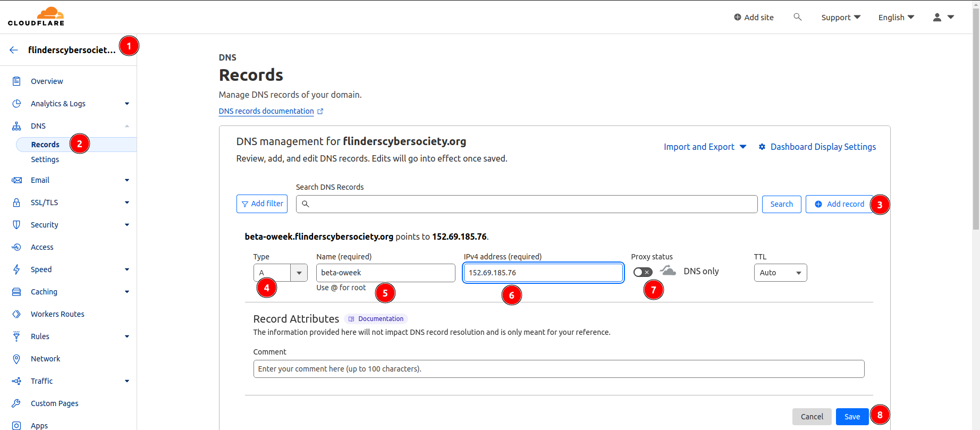
Task: Click the flinderscybersociet... domain title
Action: (x=72, y=50)
